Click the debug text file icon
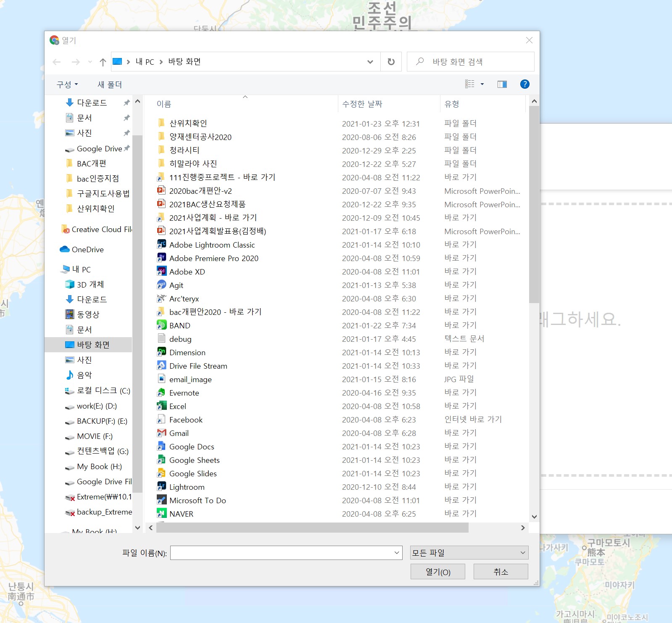Image resolution: width=672 pixels, height=623 pixels. [x=161, y=339]
